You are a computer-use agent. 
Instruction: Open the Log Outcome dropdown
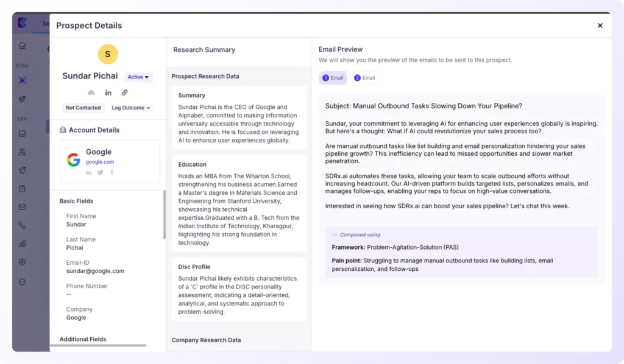131,108
